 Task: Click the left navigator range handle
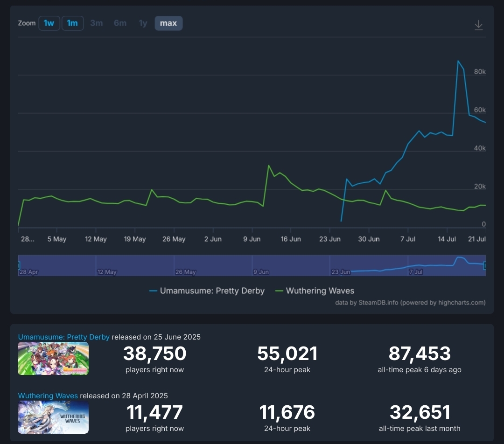click(19, 265)
